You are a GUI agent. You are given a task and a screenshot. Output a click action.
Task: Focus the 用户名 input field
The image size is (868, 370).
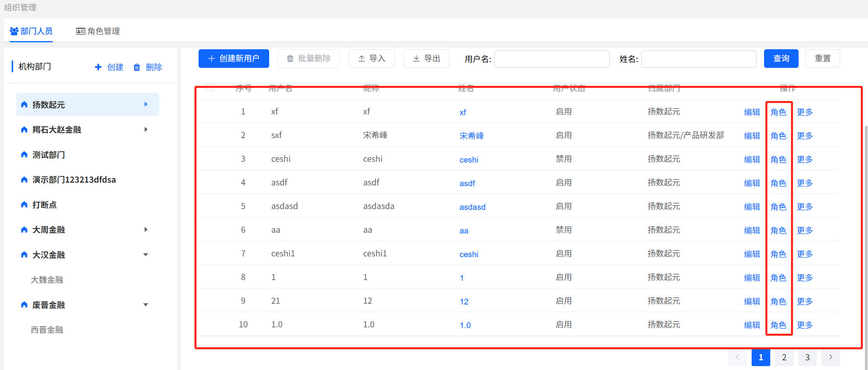pos(552,59)
